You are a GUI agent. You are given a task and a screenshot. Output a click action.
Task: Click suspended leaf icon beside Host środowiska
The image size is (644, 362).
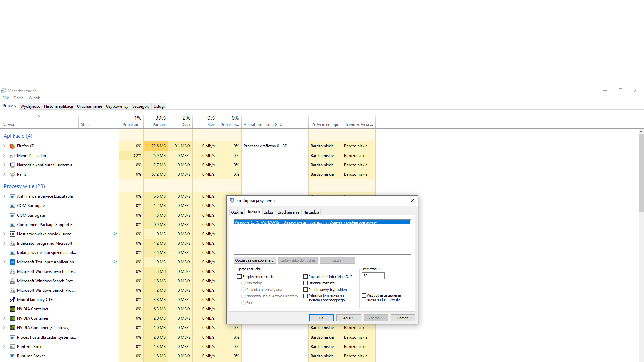click(x=115, y=234)
